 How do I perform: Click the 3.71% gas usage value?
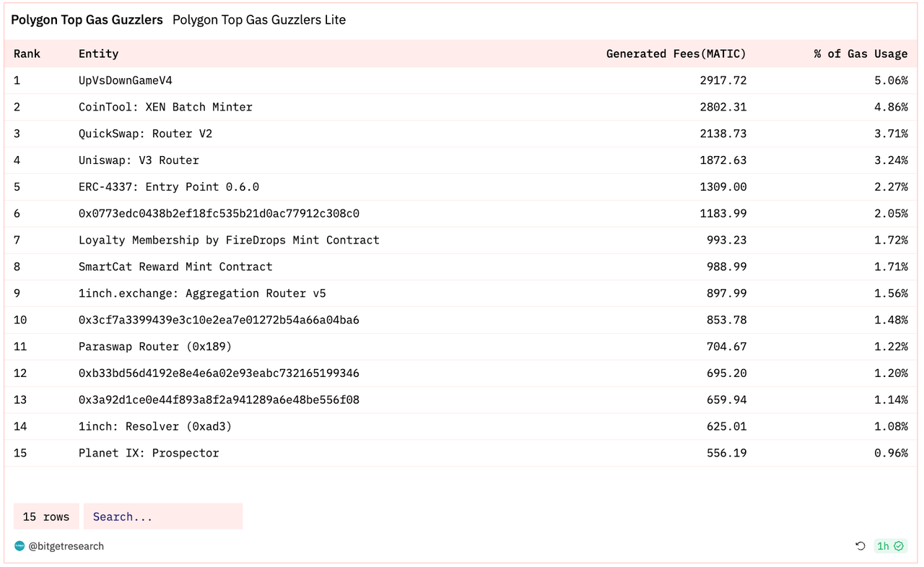pos(891,134)
